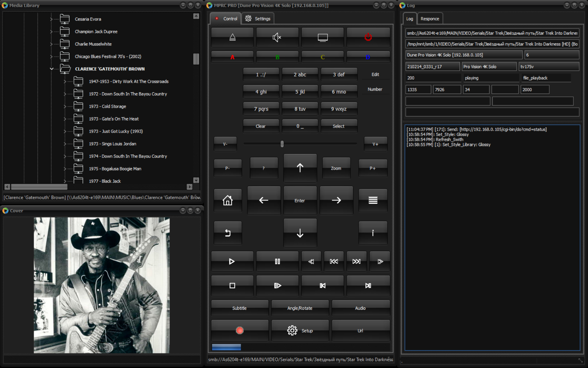Open the Responce tab in Log
588x368 pixels.
430,19
